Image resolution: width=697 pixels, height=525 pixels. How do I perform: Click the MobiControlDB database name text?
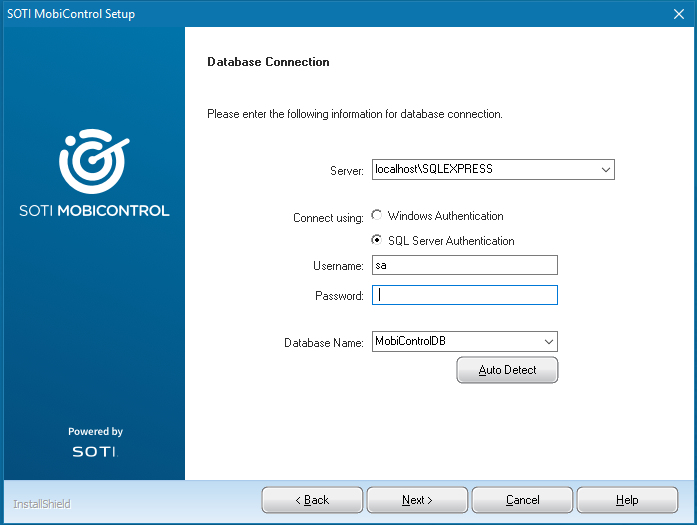pos(410,342)
